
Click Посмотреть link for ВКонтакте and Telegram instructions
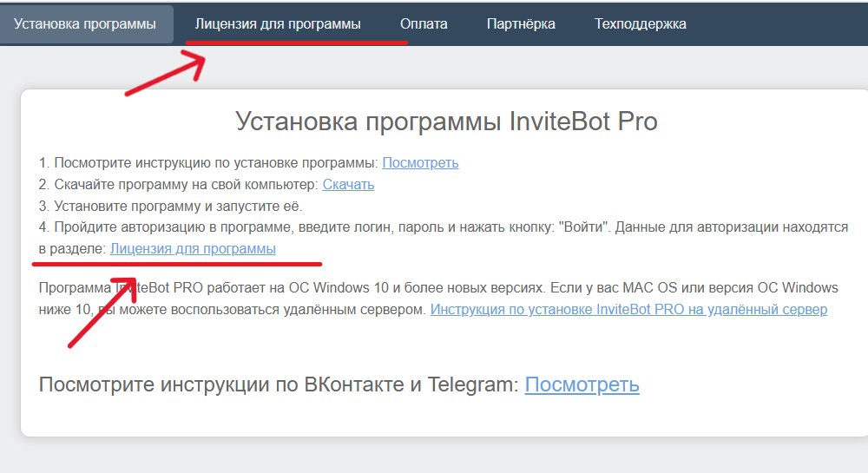[582, 384]
